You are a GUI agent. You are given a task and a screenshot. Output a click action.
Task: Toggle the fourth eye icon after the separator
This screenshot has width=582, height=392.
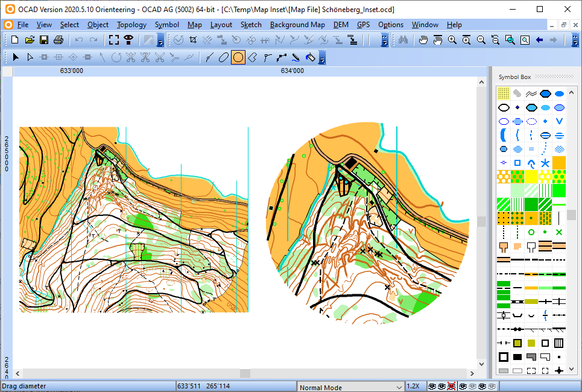(463, 387)
